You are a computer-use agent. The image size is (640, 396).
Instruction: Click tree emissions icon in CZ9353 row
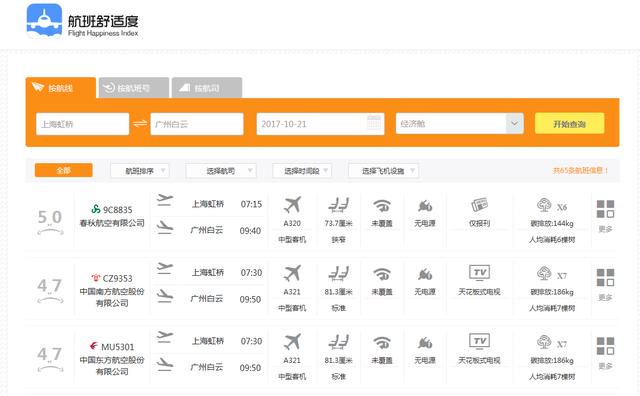544,274
